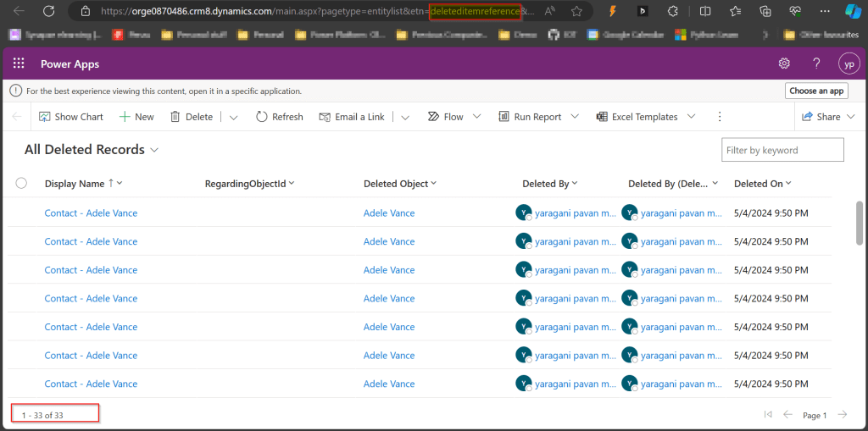This screenshot has width=868, height=431.
Task: Open the Settings gear in header
Action: (784, 64)
